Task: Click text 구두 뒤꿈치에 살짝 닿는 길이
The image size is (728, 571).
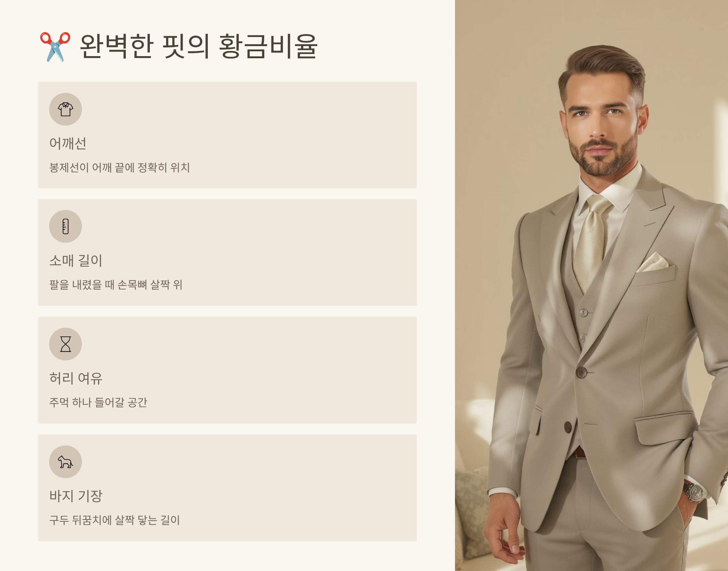Action: tap(115, 520)
